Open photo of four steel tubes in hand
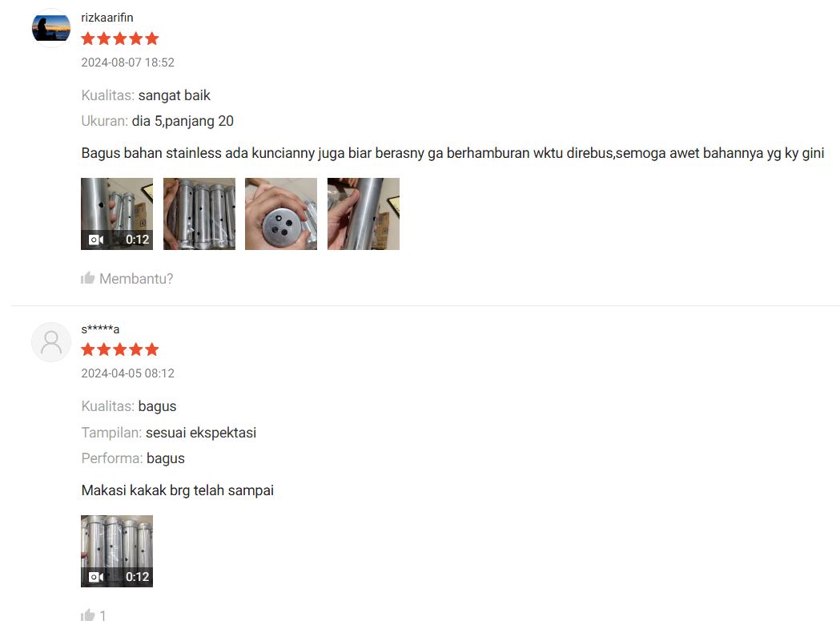This screenshot has height=625, width=840. point(199,214)
